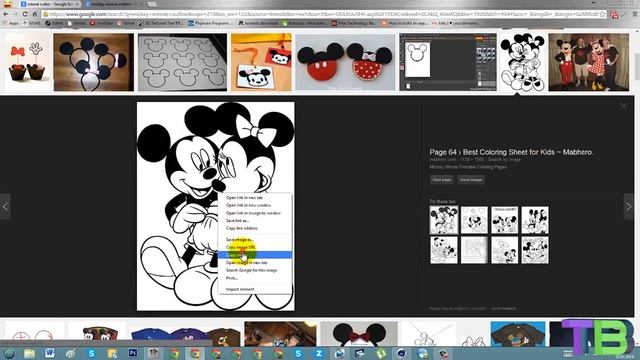Viewport: 640px width, 360px height.
Task: Open the last thumbnail in Try these too bottom row
Action: pos(535,250)
